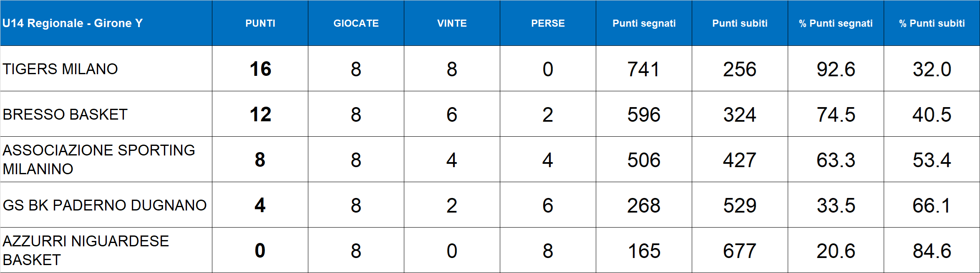The width and height of the screenshot is (980, 273).
Task: Select the TIGERS MILANO team cell
Action: [x=60, y=69]
